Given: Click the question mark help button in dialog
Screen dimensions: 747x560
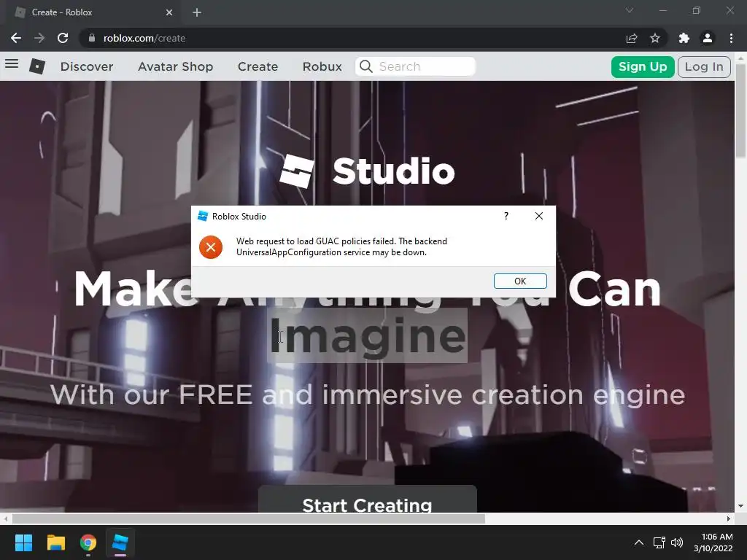Looking at the screenshot, I should point(506,216).
